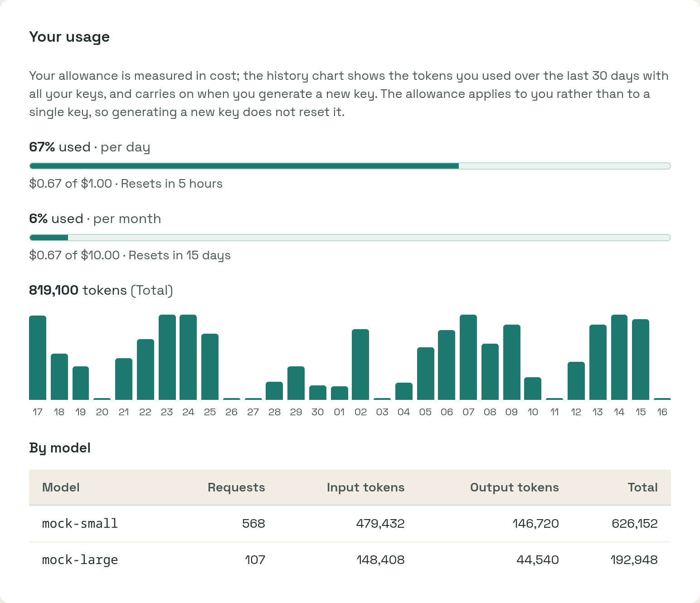Click the 626,152 total value
Image resolution: width=700 pixels, height=603 pixels.
(x=635, y=524)
